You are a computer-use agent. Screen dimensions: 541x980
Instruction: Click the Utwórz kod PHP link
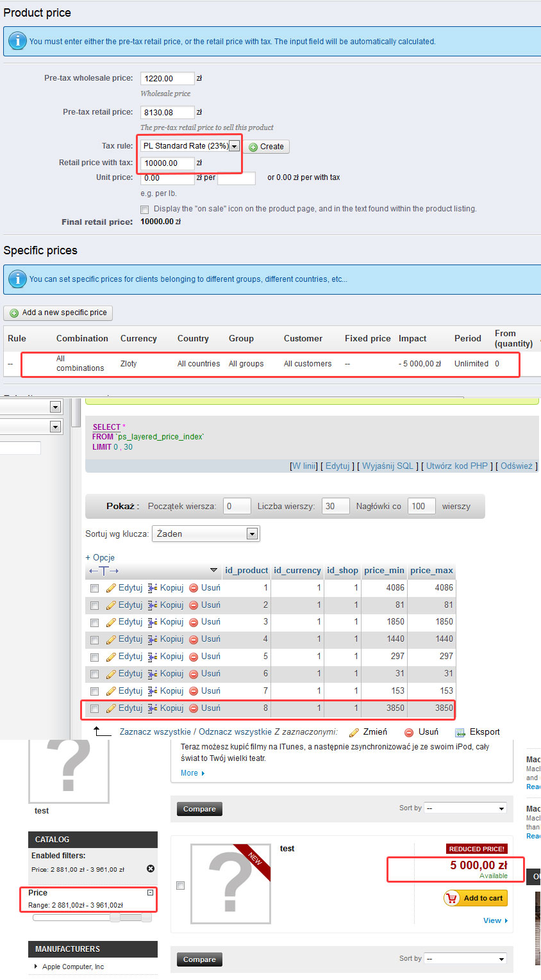(x=457, y=466)
